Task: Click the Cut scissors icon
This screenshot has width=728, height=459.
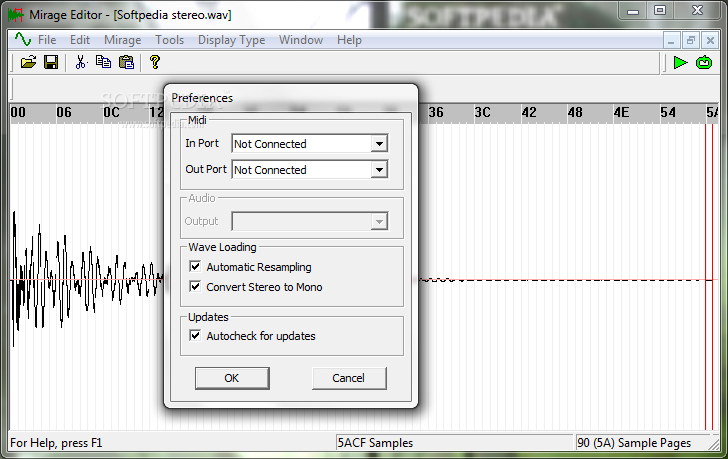Action: (81, 62)
